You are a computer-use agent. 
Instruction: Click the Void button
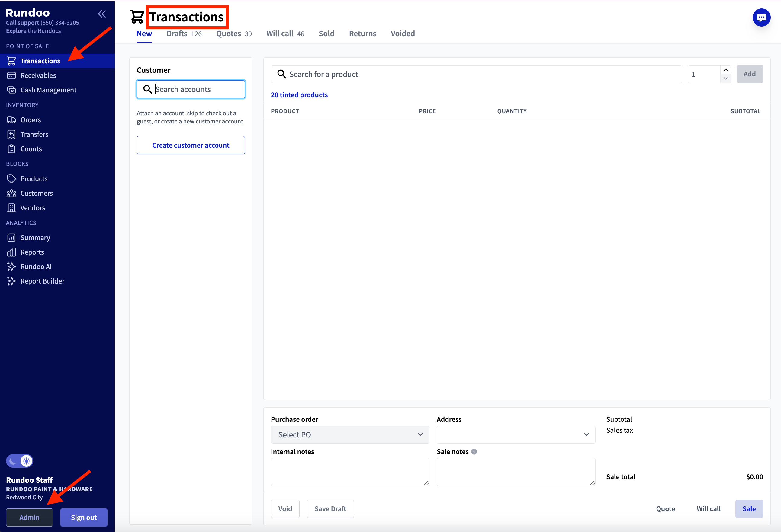tap(285, 508)
